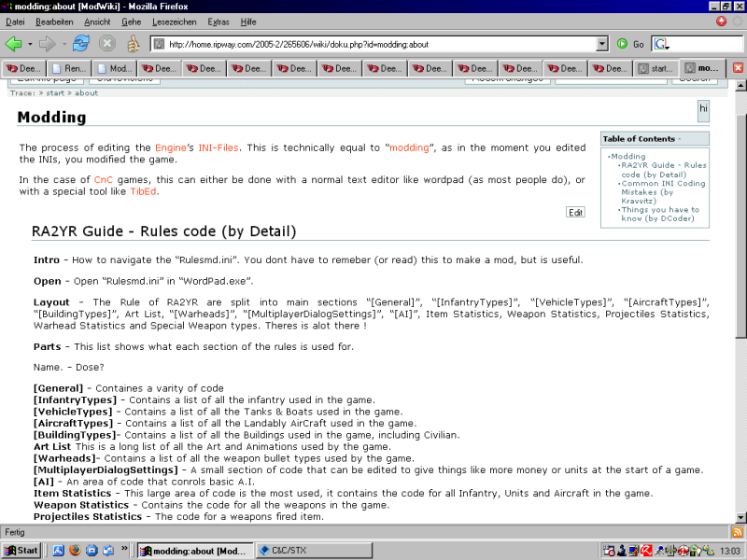Open the Datei menu
Viewport: 747px width, 560px height.
point(15,21)
